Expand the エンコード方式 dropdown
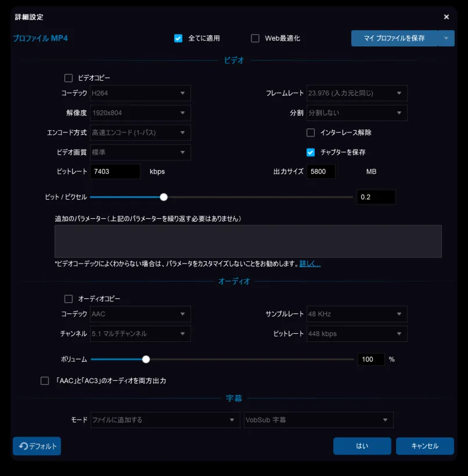This screenshot has height=476, width=468. (141, 133)
